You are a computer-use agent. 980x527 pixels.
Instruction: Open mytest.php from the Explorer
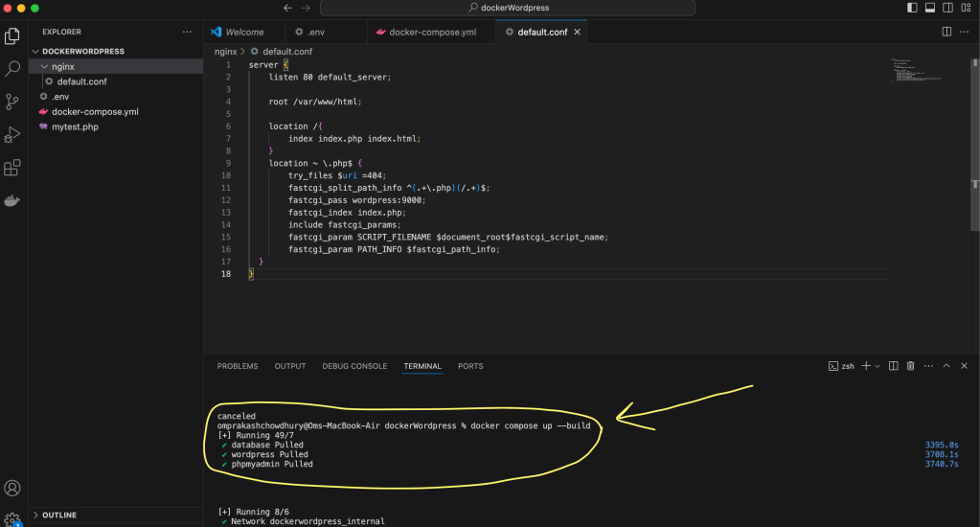click(75, 126)
